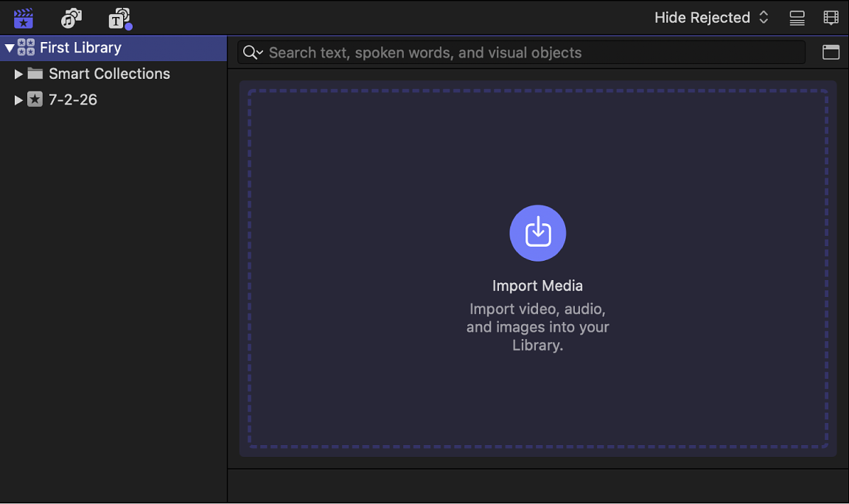Image resolution: width=849 pixels, height=504 pixels.
Task: Expand the Smart Collections folder
Action: pyautogui.click(x=18, y=74)
